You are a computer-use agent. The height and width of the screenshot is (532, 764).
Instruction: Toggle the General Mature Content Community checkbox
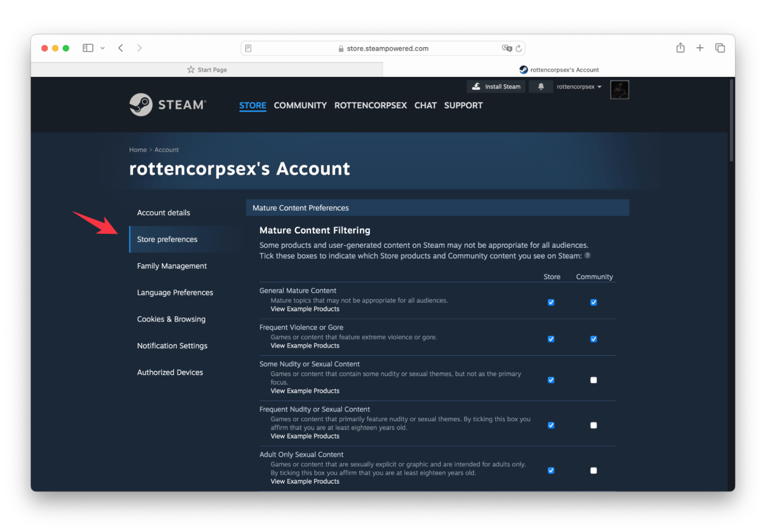pos(594,302)
